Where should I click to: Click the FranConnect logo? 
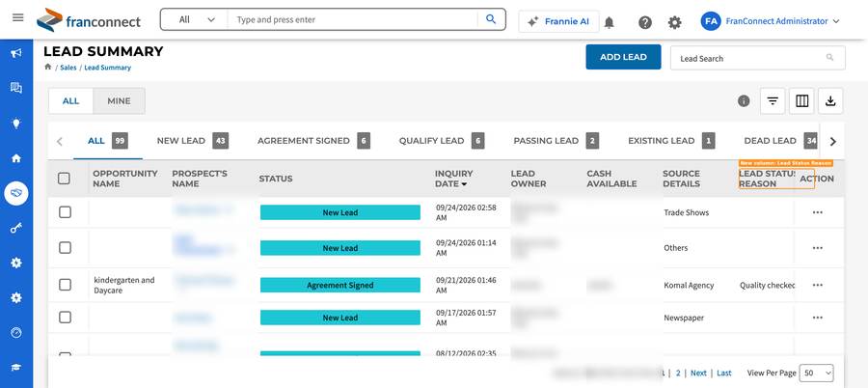(89, 20)
